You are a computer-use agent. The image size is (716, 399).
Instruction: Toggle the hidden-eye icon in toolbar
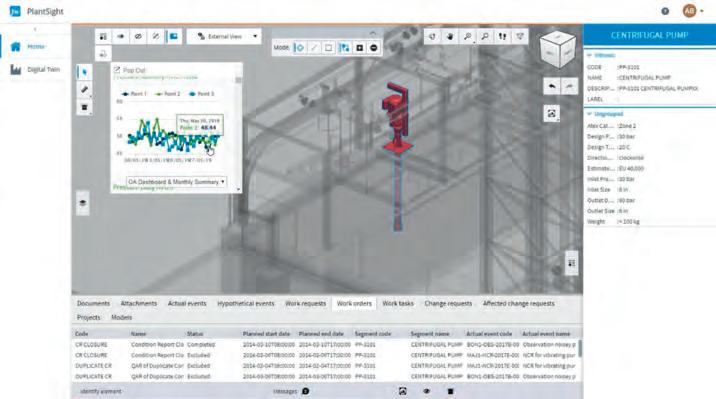tap(138, 37)
